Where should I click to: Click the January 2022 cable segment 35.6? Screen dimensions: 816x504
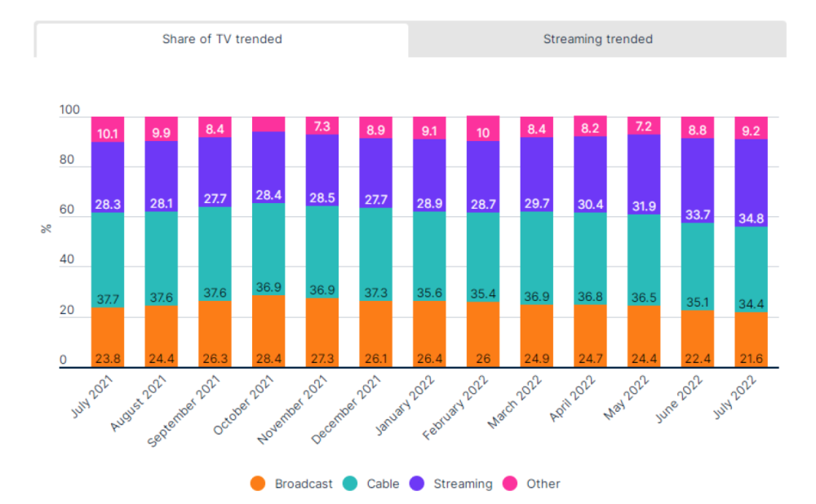click(x=429, y=256)
